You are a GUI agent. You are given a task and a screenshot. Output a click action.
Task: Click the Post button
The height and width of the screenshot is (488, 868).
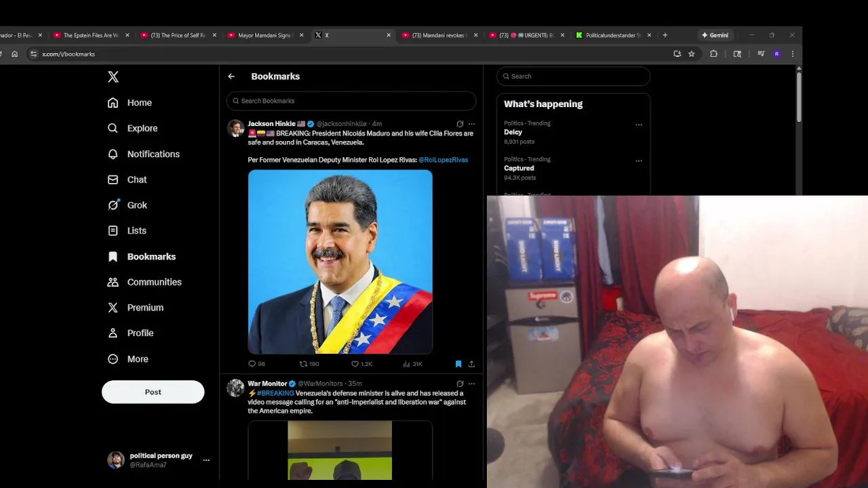[x=153, y=392]
